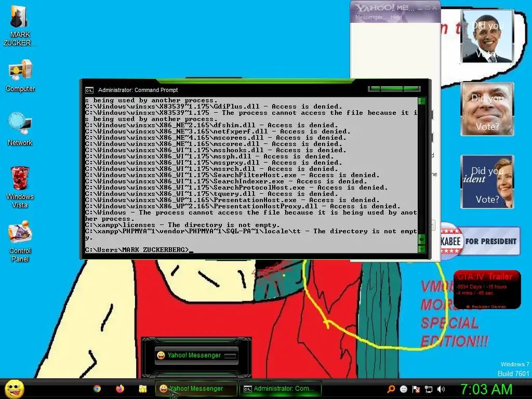Click the dfshim.dll Access is denied line
The height and width of the screenshot is (399, 532).
click(211, 125)
